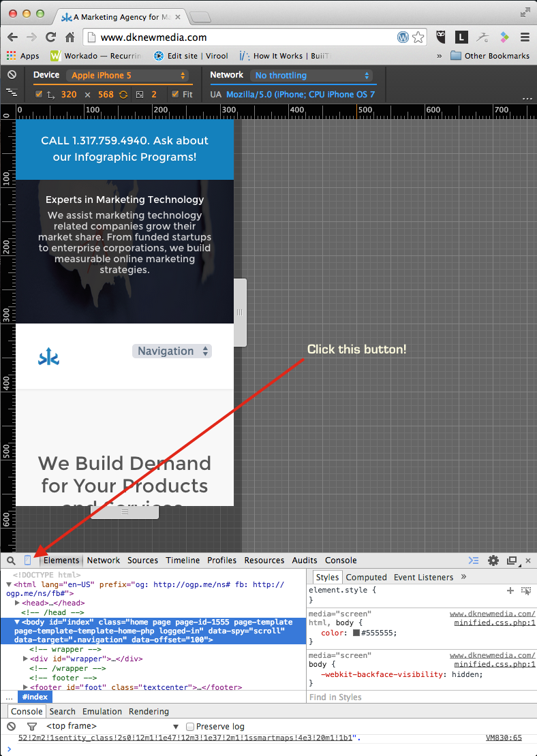This screenshot has height=756, width=537.
Task: Open the Apps shortcut in bookmarks bar
Action: tap(23, 56)
